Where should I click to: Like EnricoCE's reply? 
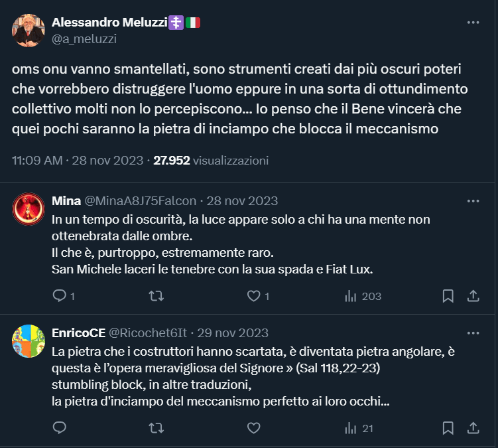point(253,428)
